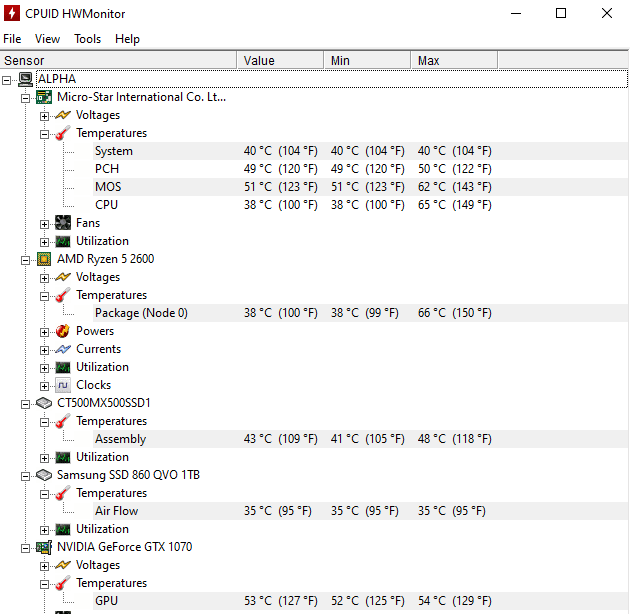The image size is (630, 614).
Task: Click the GTX 1070 Voltages lightning icon
Action: point(63,565)
